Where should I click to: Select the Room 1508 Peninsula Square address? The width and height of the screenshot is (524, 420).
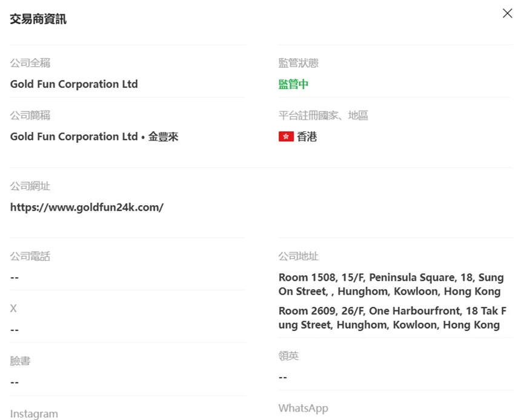391,284
